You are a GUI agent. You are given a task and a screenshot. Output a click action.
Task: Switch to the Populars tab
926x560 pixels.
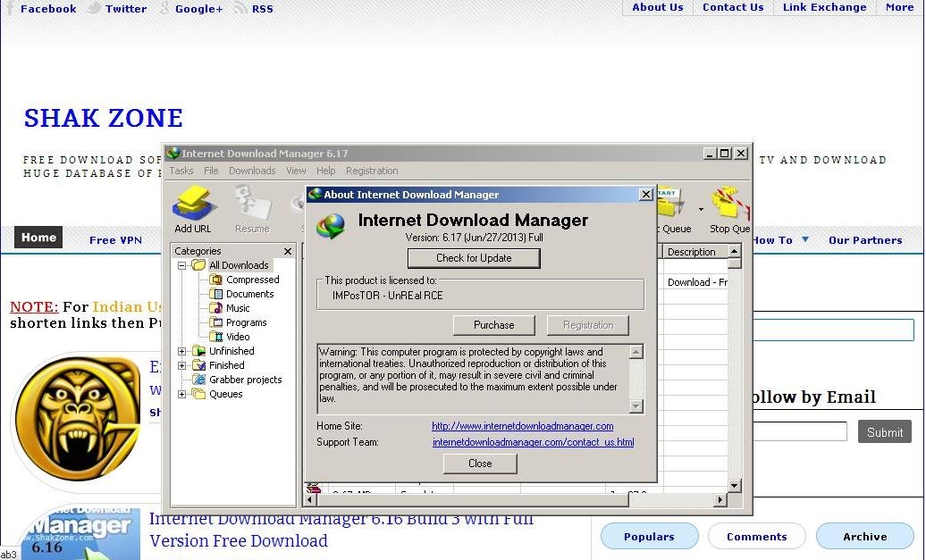tap(649, 537)
